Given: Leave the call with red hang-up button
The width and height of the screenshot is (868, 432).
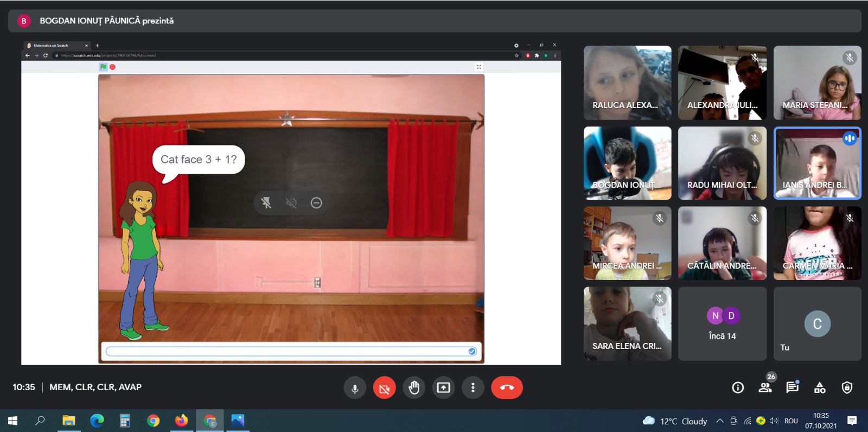Looking at the screenshot, I should [x=507, y=387].
